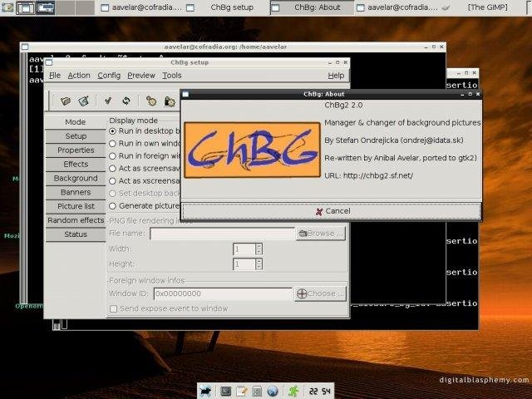Switch to the Background tab
This screenshot has height=399, width=532.
76,178
